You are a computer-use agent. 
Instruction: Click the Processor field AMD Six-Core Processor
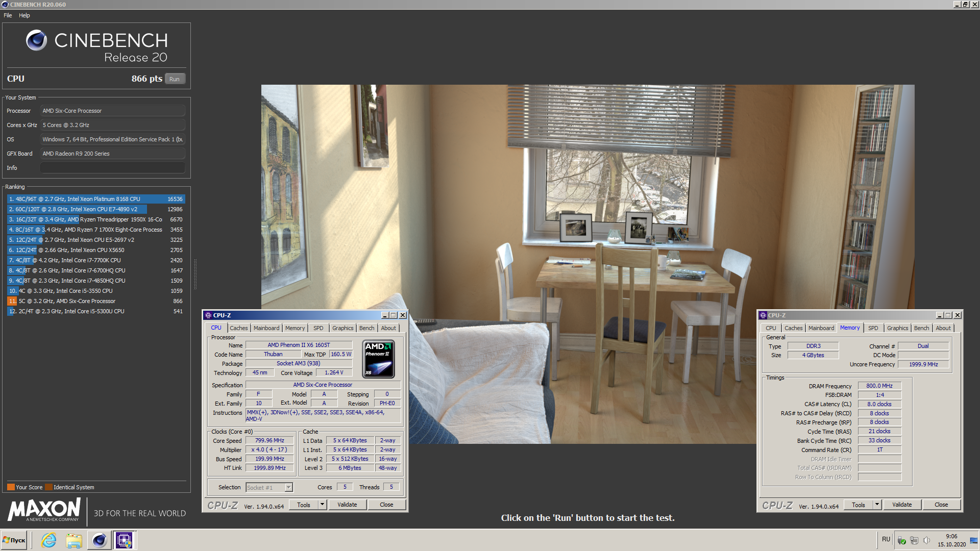tap(113, 111)
